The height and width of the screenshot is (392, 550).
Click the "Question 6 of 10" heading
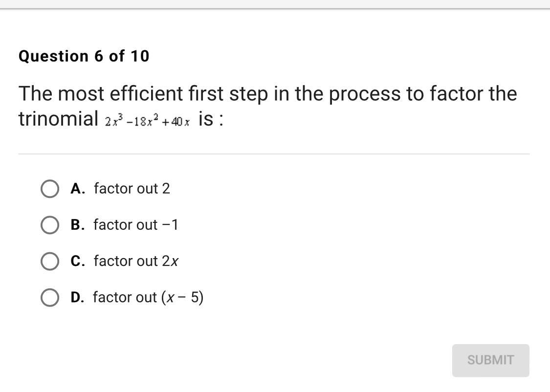pyautogui.click(x=84, y=56)
